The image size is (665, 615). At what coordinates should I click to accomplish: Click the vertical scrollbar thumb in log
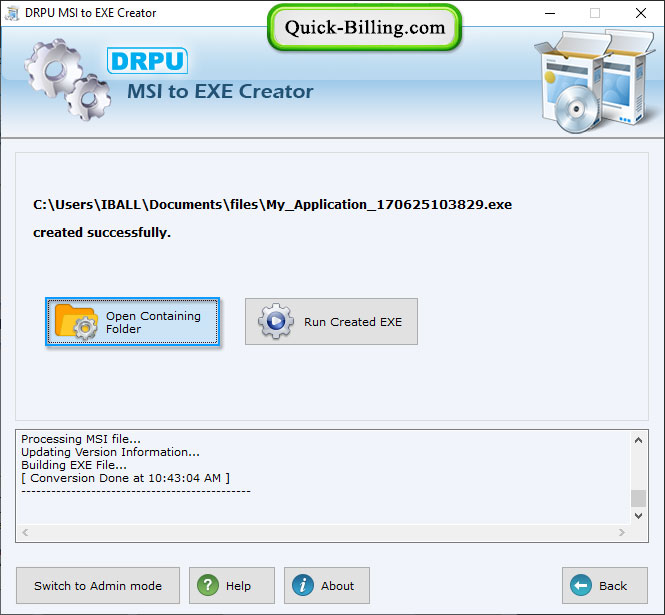(x=638, y=498)
